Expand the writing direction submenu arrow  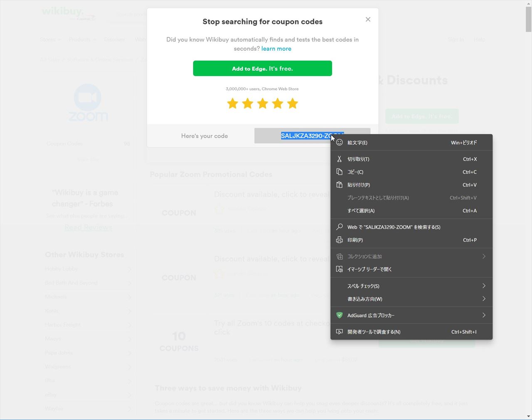(484, 299)
